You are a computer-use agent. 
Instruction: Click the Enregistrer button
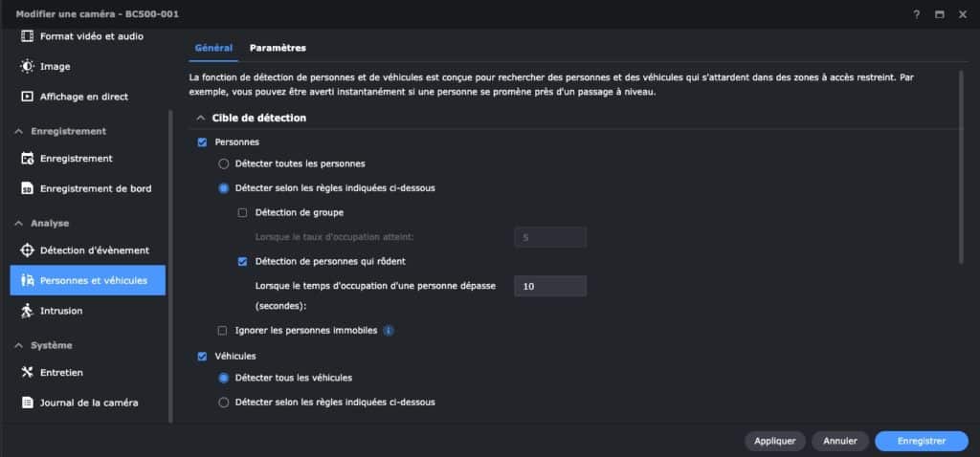922,441
